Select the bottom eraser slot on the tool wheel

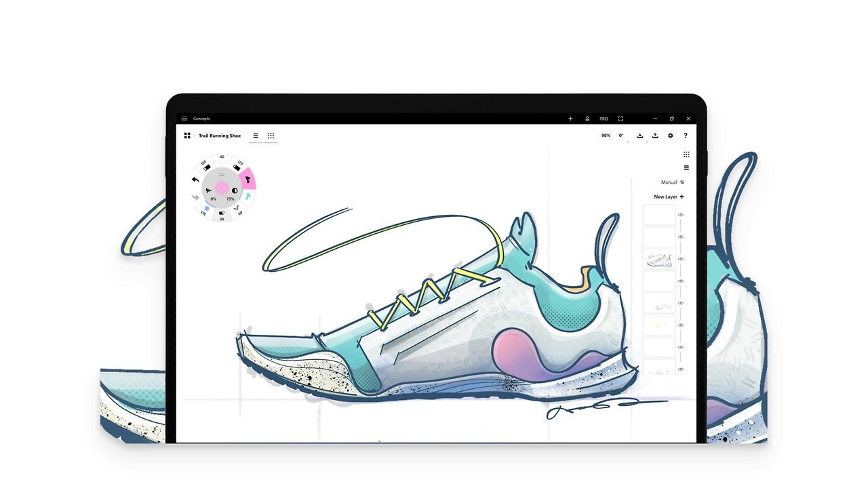click(222, 215)
